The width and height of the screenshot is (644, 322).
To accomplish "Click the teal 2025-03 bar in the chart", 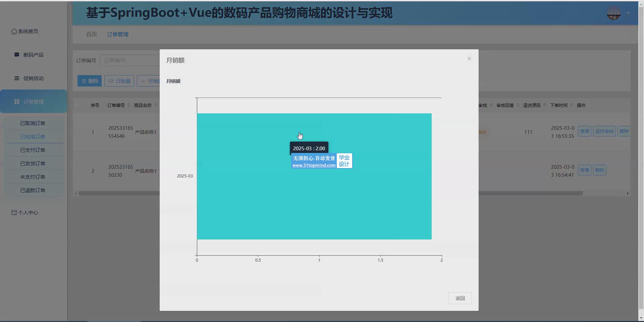I will [314, 201].
